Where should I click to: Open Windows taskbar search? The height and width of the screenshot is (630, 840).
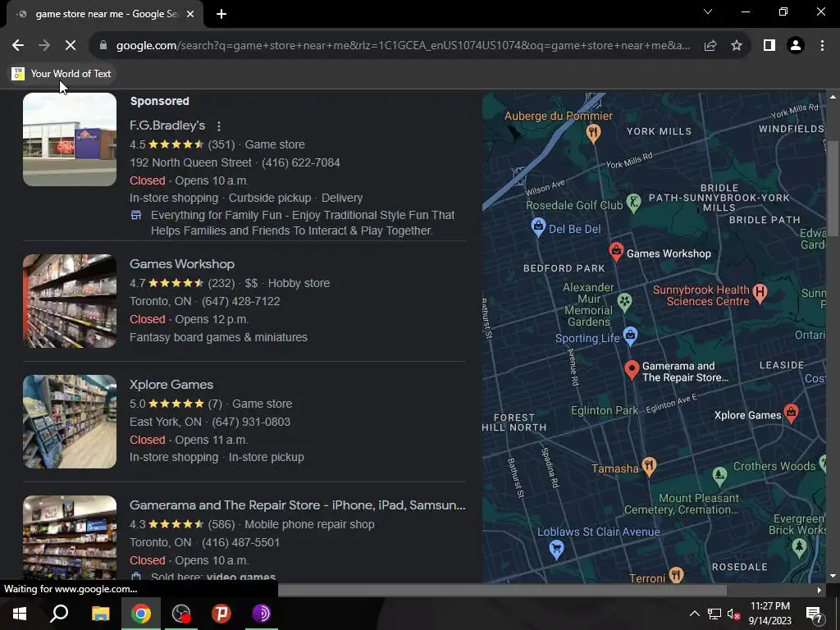click(59, 614)
